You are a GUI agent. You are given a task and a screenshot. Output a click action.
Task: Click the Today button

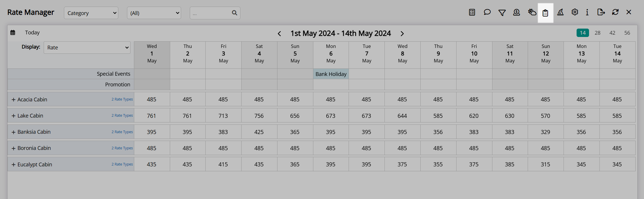pos(32,33)
